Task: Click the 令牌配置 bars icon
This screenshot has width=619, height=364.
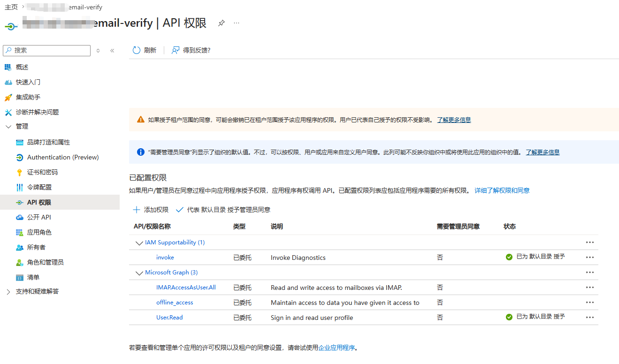Action: pos(19,187)
